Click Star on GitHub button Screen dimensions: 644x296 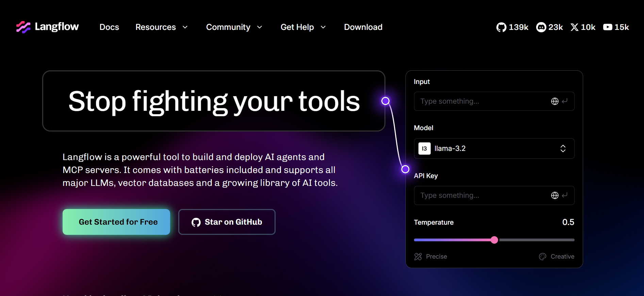(x=227, y=222)
